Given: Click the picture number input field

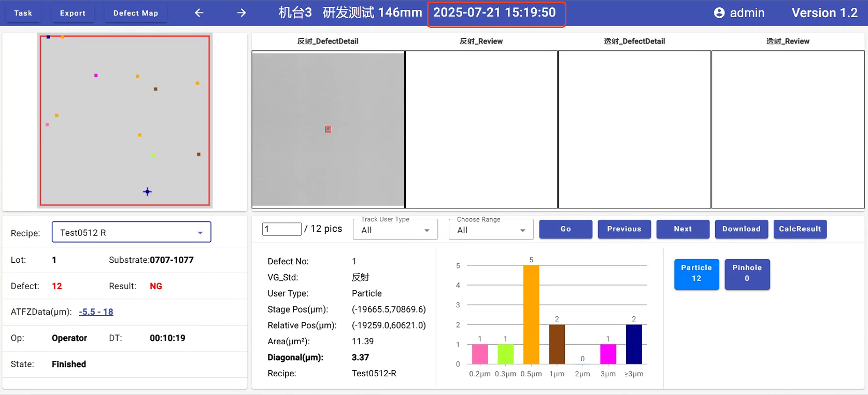Looking at the screenshot, I should coord(281,229).
